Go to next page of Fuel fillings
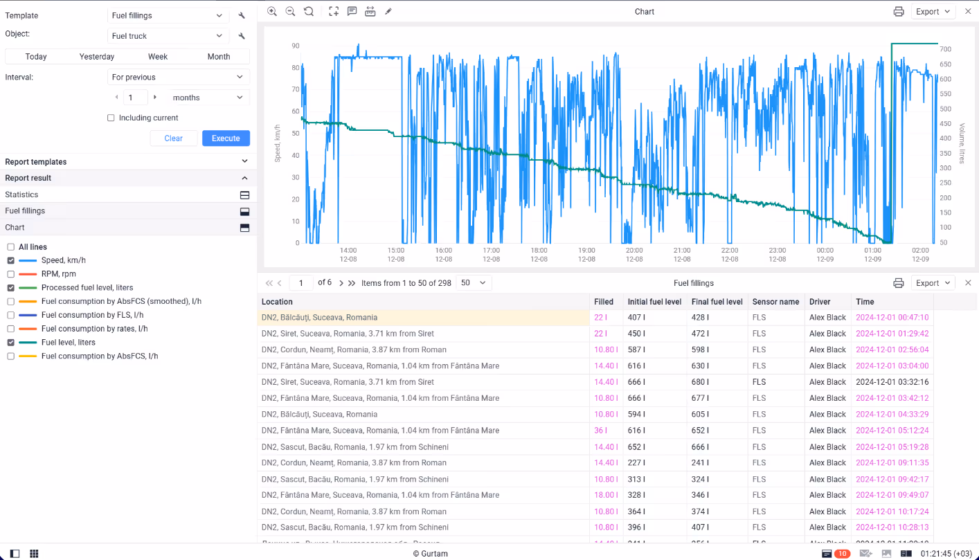Screen dimensions: 979x560 click(x=341, y=283)
